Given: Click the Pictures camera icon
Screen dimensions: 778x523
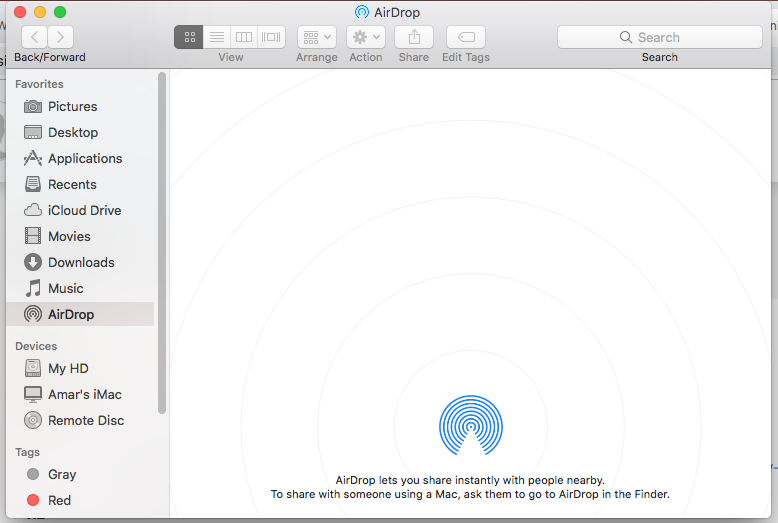Looking at the screenshot, I should click(33, 107).
